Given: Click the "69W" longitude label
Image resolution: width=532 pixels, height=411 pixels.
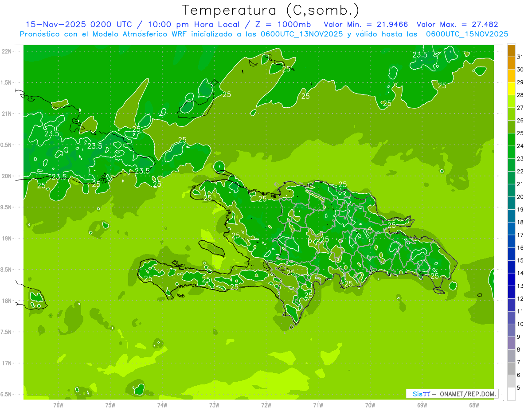Looking at the screenshot, I should [x=422, y=405].
